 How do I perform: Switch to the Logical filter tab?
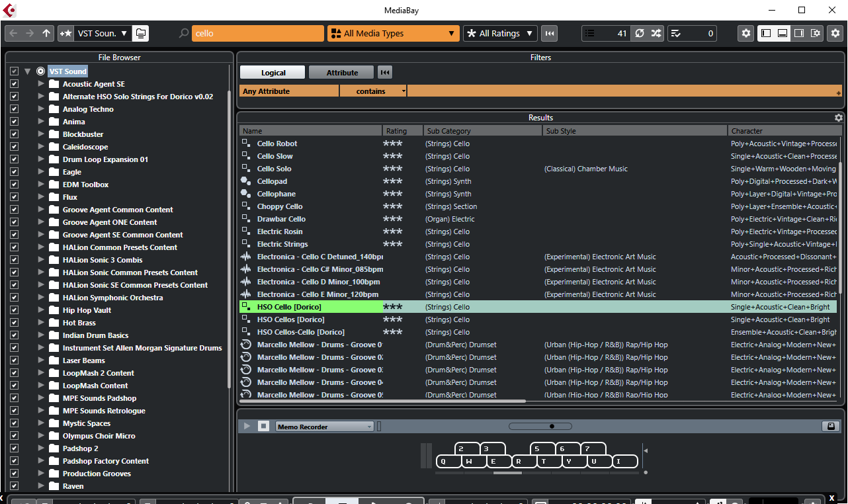pos(273,73)
